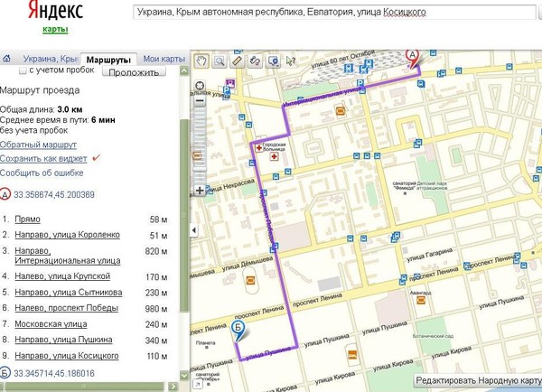This screenshot has height=392, width=542.
Task: Select the hand pan map tool
Action: [x=201, y=61]
